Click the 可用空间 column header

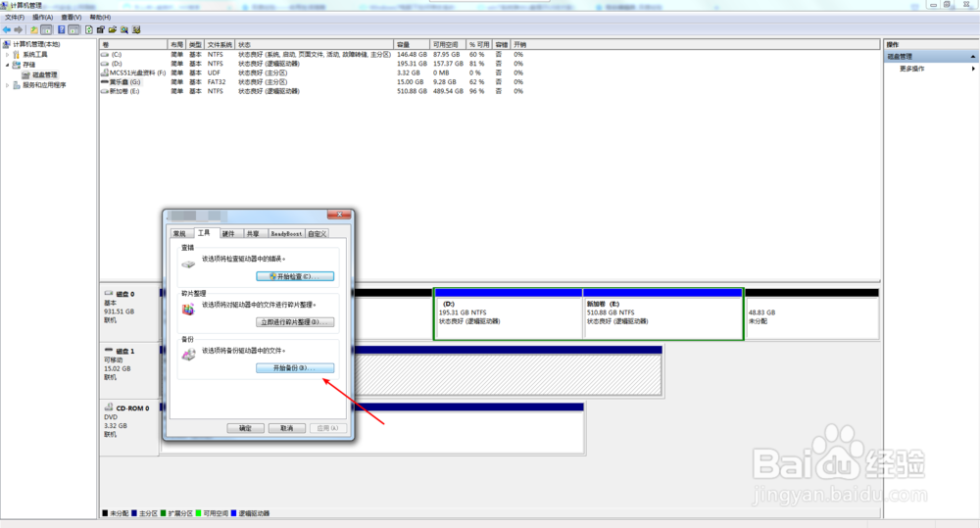tap(448, 45)
